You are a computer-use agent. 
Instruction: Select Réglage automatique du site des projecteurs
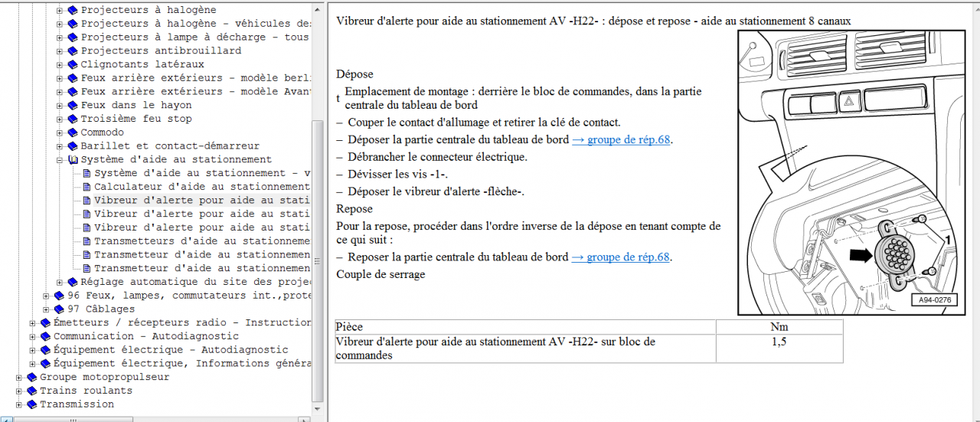click(x=194, y=282)
